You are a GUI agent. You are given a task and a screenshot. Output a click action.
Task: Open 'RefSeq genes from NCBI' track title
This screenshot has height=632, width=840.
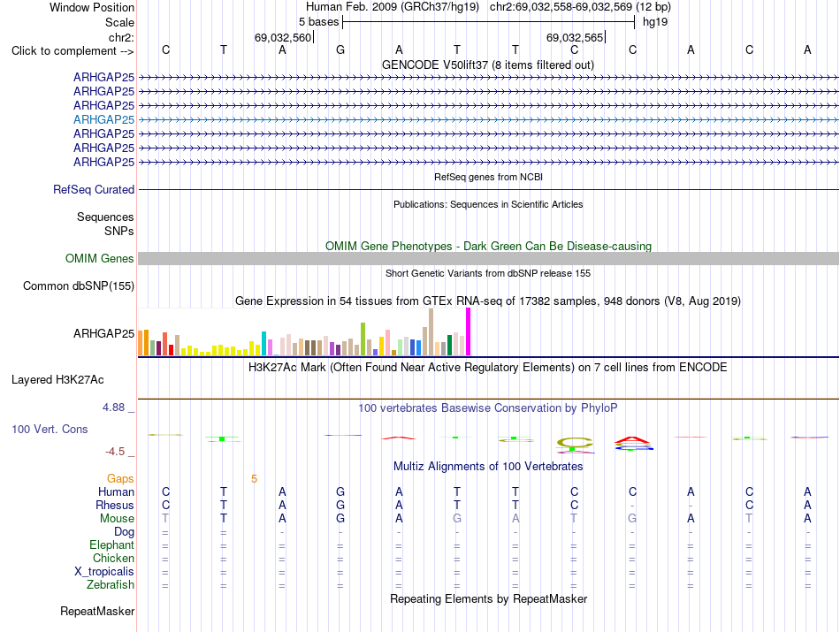(489, 177)
